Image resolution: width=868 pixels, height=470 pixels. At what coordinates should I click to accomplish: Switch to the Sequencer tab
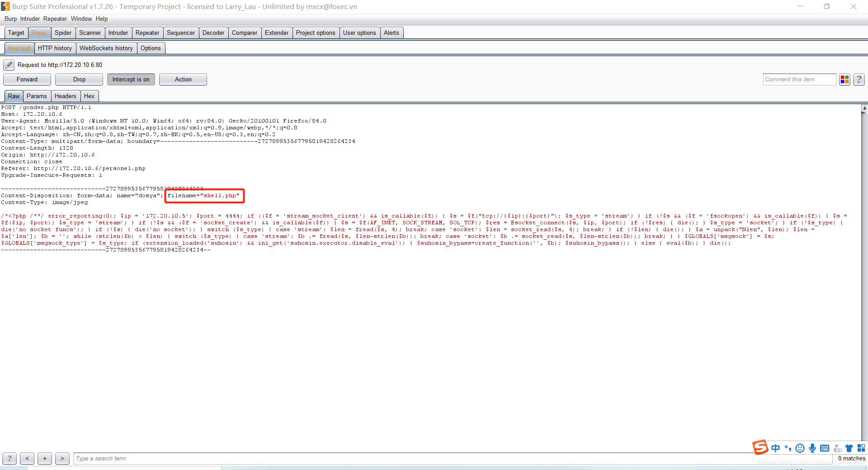181,33
